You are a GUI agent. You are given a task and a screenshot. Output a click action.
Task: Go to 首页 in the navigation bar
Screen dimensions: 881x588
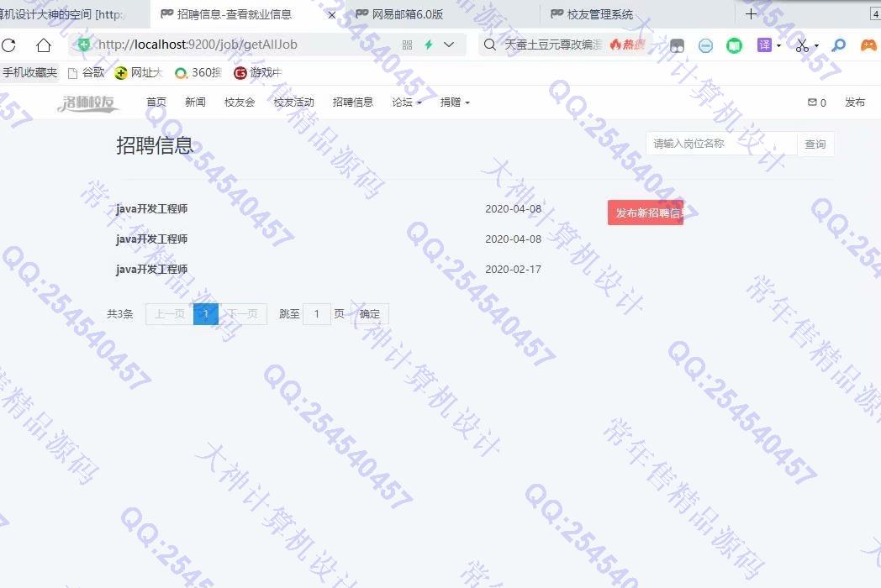point(156,102)
